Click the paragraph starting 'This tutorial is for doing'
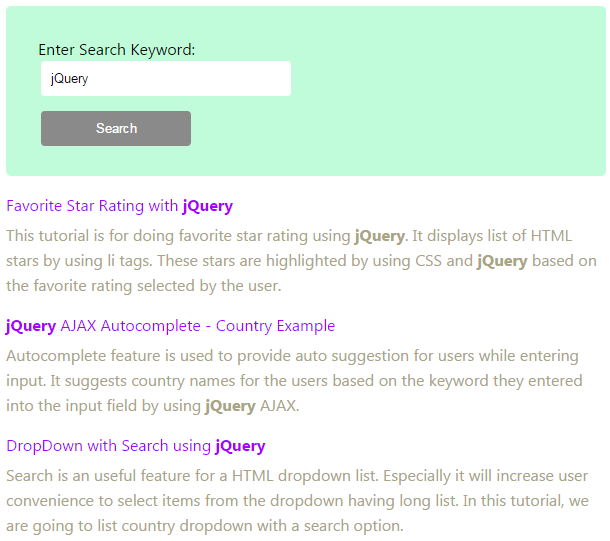This screenshot has height=541, width=610. pyautogui.click(x=301, y=261)
